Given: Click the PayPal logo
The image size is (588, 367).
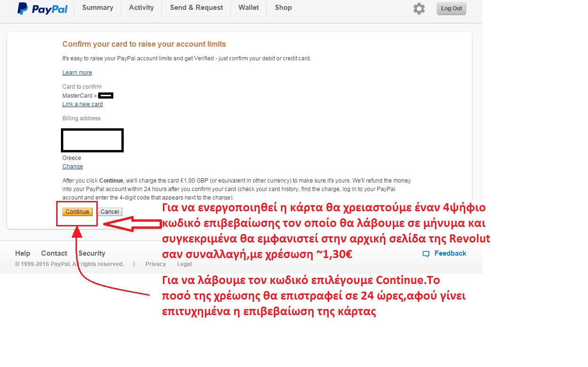Looking at the screenshot, I should coord(43,8).
